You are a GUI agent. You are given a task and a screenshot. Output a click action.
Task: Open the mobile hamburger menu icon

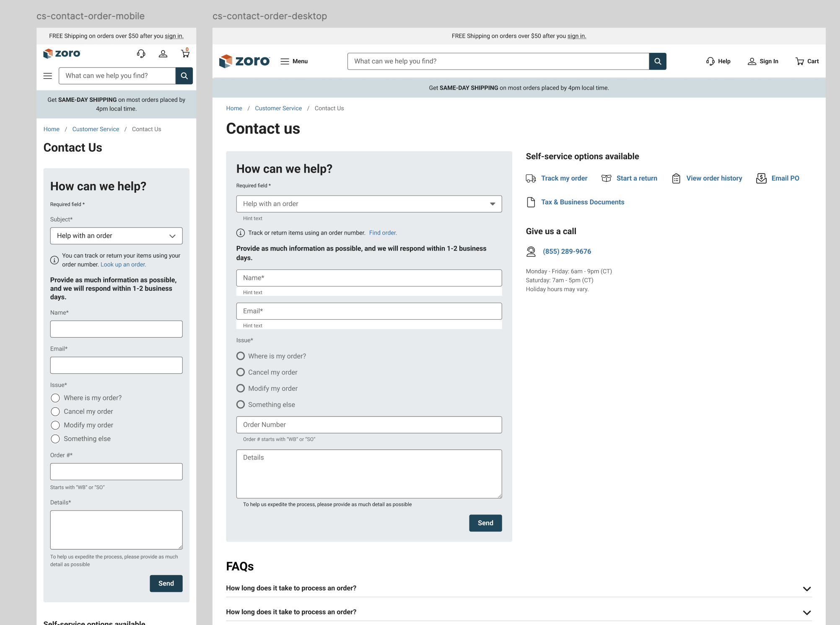pos(48,76)
